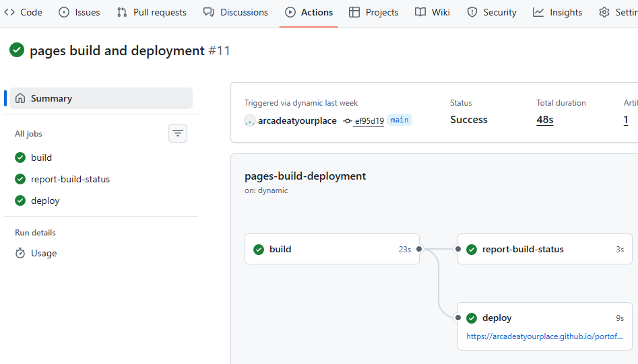Open the Projects tab
Viewport: 638px width, 364px height.
point(374,12)
